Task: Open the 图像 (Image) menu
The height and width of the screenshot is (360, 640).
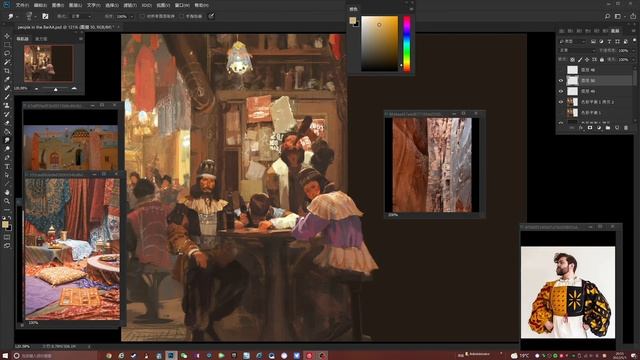Action: coord(58,5)
